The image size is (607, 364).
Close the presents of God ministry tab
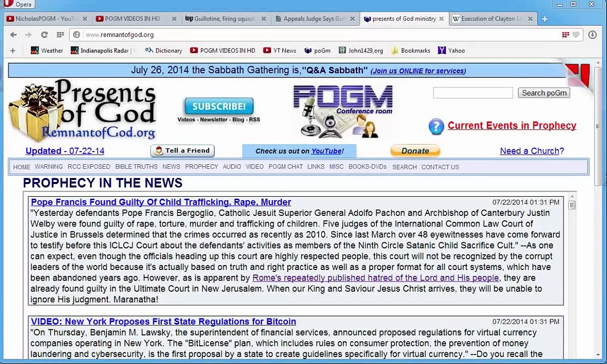tap(442, 19)
